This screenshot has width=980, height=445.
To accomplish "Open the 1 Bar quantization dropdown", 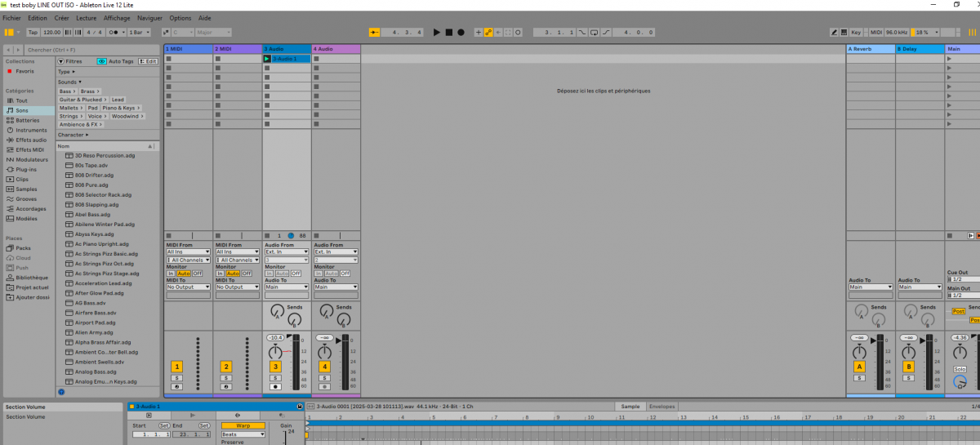I will pos(140,32).
